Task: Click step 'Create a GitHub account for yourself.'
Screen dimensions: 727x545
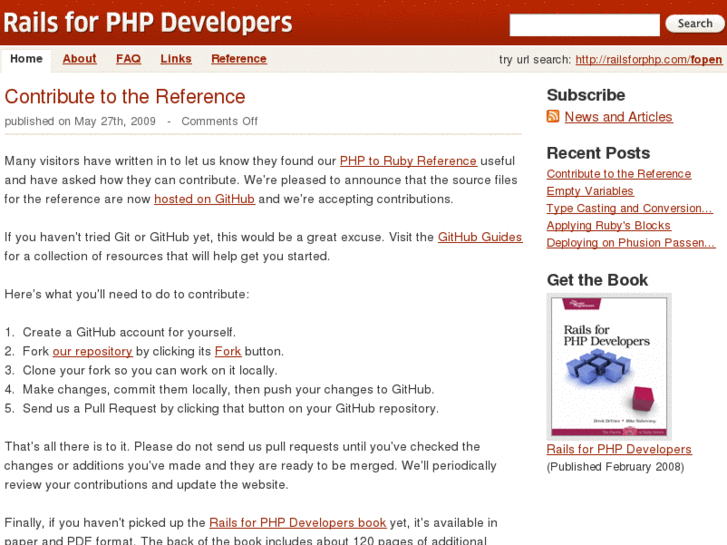Action: click(x=129, y=332)
